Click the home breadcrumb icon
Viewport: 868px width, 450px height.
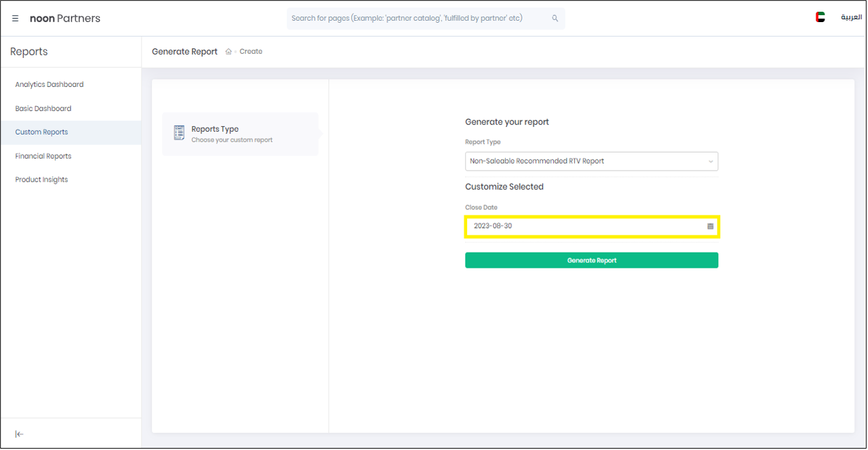click(228, 52)
